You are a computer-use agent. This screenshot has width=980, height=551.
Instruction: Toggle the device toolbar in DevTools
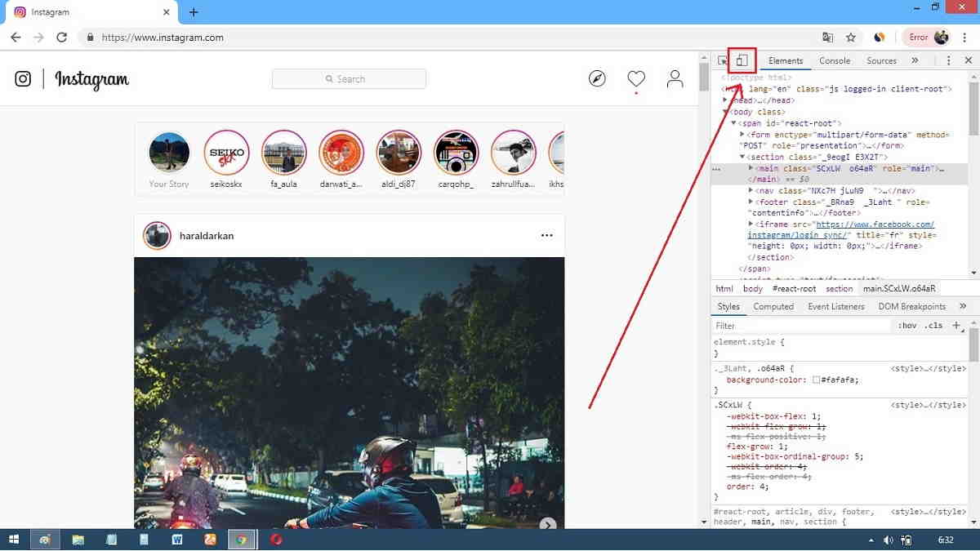click(x=742, y=60)
